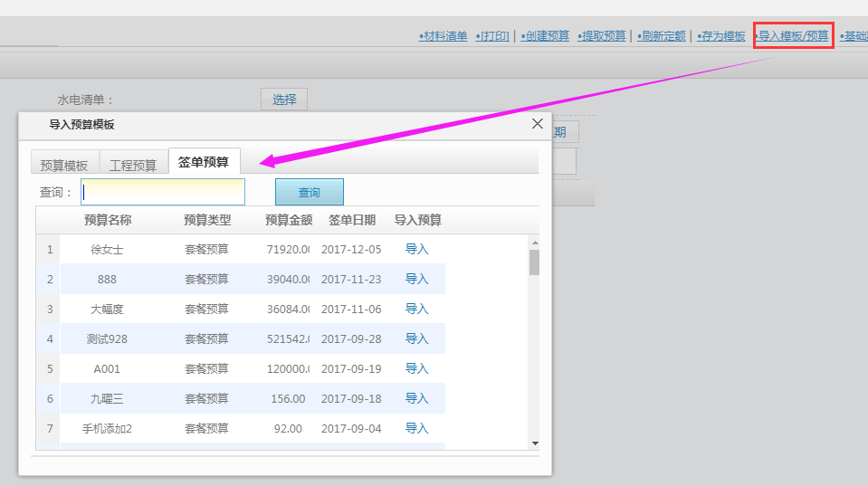The height and width of the screenshot is (486, 868).
Task: Import the 徐女士 budget via 导入
Action: click(417, 249)
